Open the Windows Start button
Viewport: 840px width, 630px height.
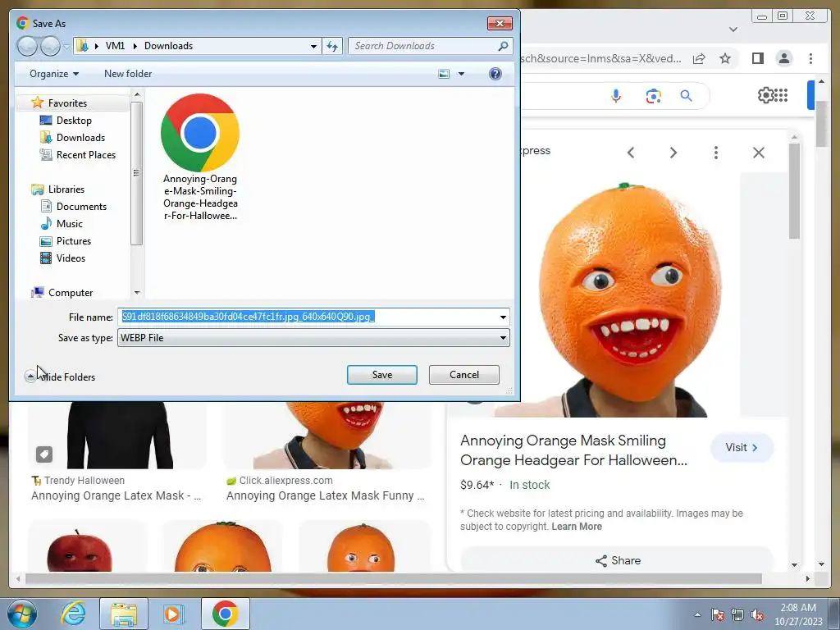pos(22,614)
